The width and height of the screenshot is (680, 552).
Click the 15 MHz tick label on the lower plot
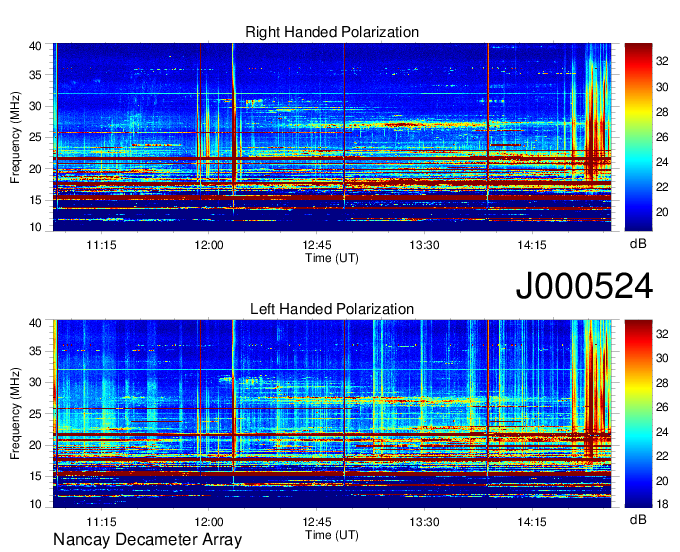coord(35,476)
